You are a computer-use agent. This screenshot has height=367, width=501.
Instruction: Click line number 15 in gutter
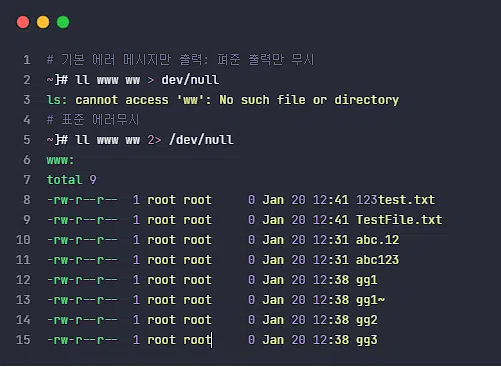point(23,340)
